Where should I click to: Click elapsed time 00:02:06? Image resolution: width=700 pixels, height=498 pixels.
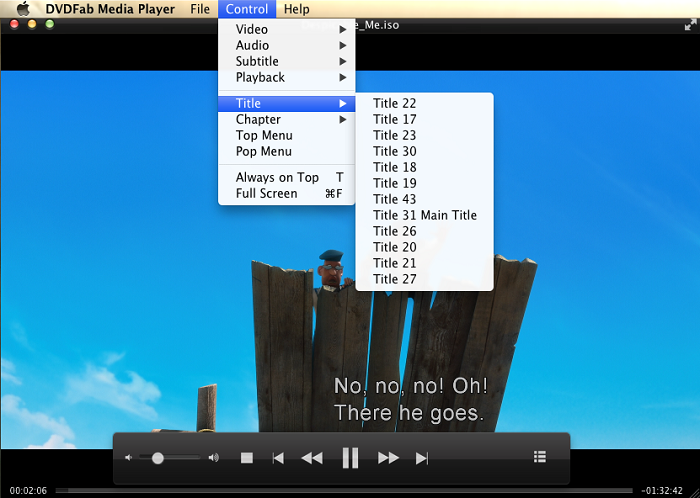[28, 491]
